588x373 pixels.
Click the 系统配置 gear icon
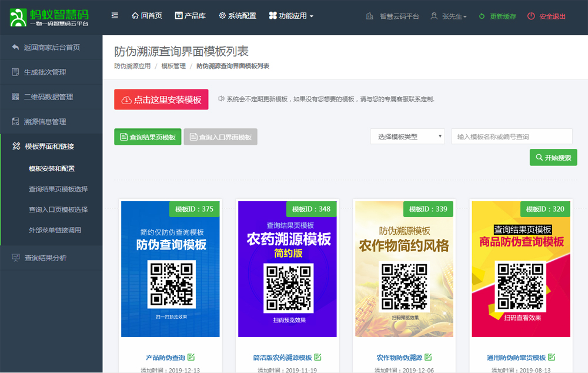point(222,16)
